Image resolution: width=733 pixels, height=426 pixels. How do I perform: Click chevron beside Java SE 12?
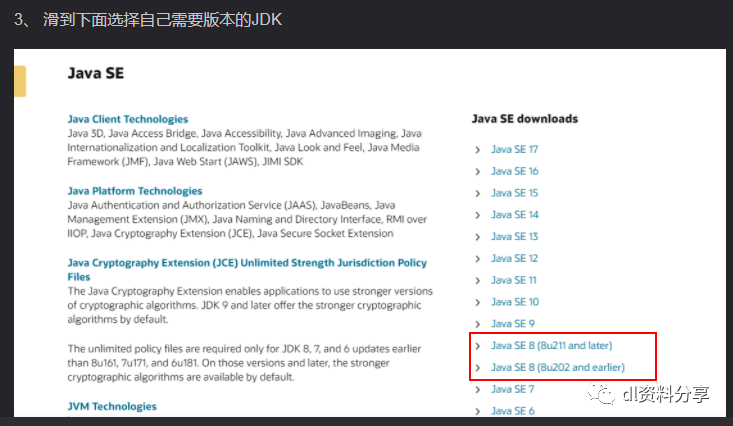[x=477, y=259]
